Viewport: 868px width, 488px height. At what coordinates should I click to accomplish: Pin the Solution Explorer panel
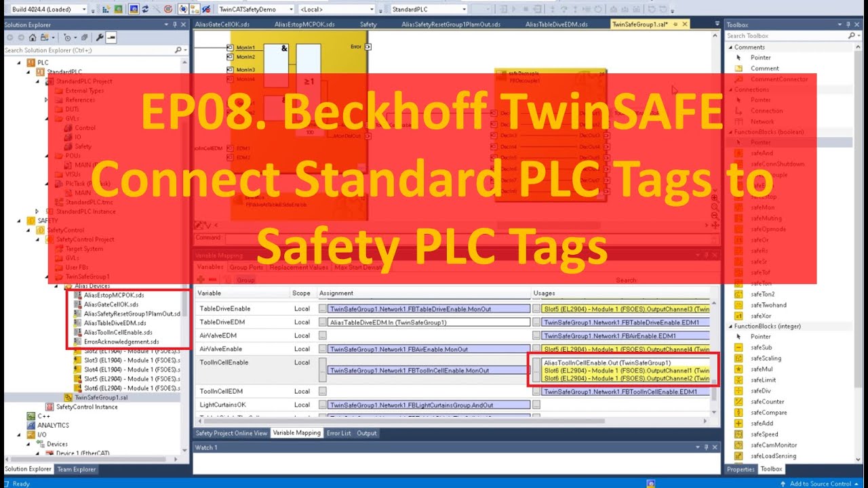coord(175,25)
